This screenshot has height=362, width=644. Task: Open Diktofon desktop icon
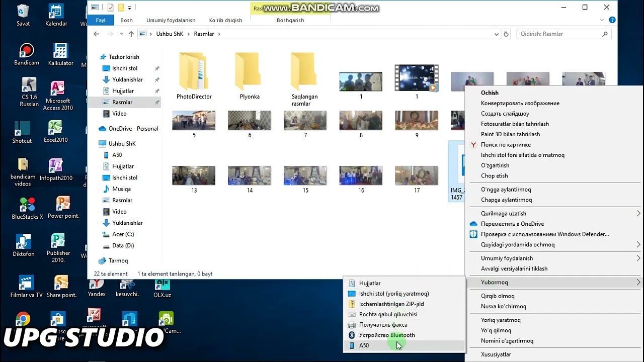[24, 245]
